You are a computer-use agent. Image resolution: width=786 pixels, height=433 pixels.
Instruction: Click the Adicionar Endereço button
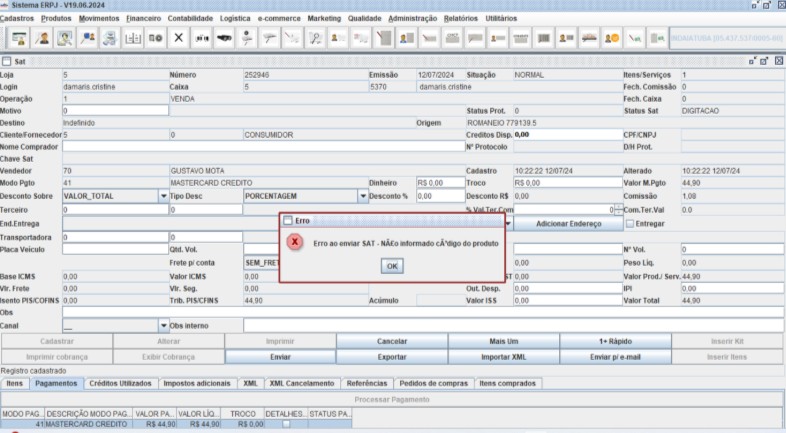point(568,224)
